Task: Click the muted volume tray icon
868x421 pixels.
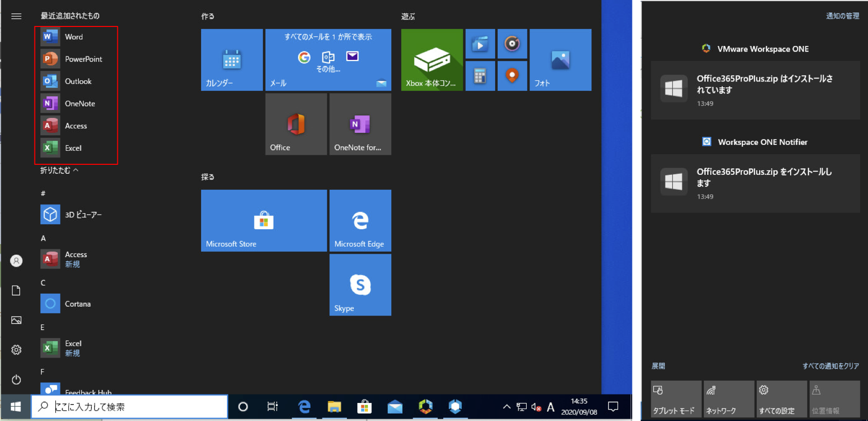Action: 537,407
